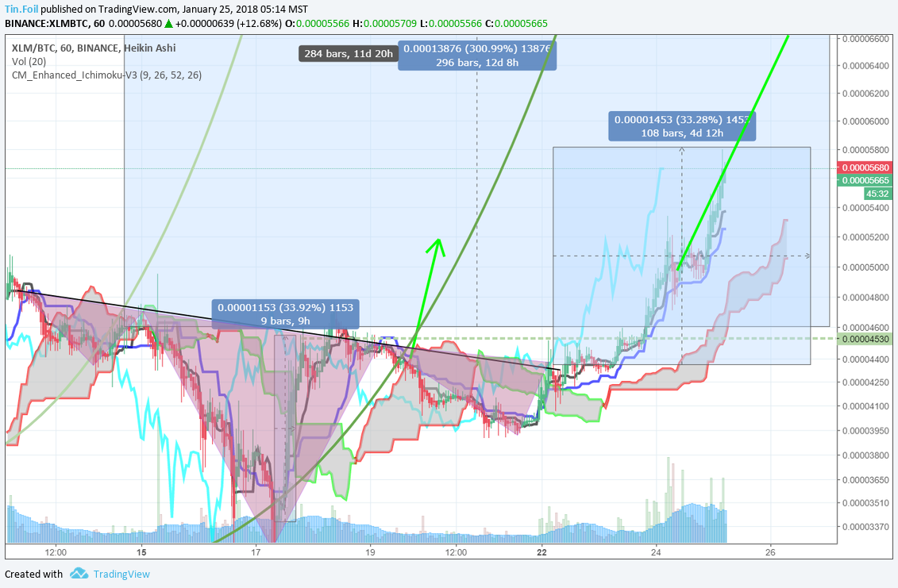Click the 0.00003370 price axis label

coord(866,527)
